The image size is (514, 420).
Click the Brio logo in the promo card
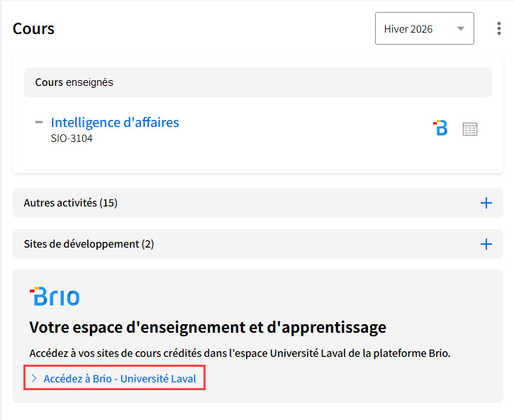click(55, 297)
